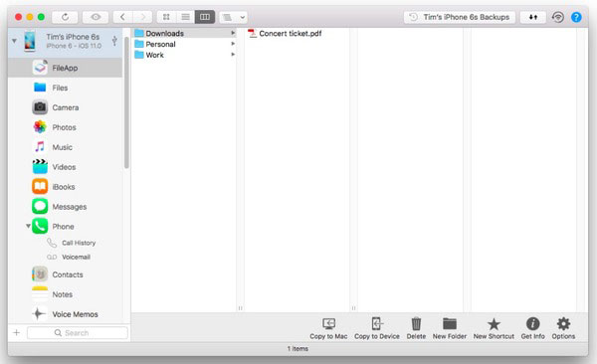The image size is (597, 364).
Task: Select the Downloads folder
Action: (184, 34)
